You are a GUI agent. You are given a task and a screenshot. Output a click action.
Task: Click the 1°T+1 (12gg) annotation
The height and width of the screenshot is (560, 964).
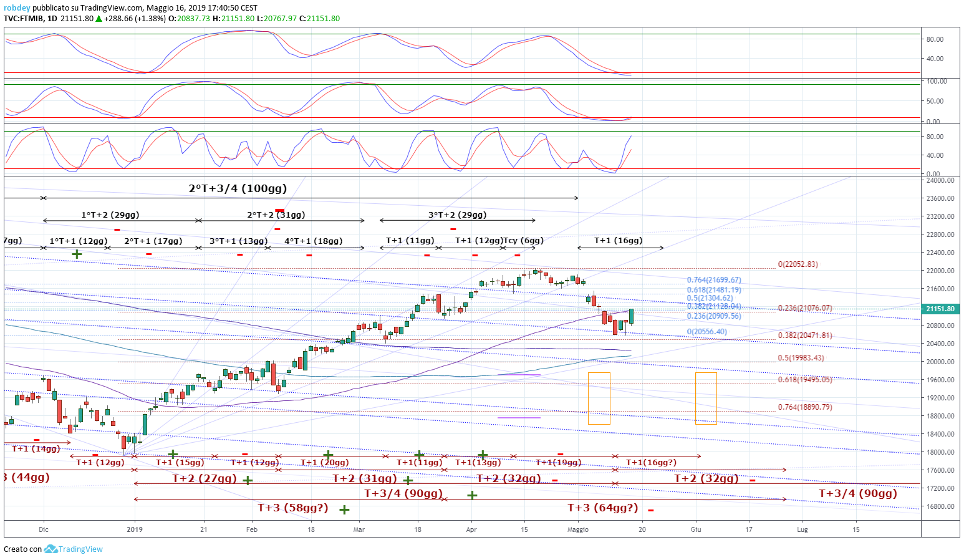(x=79, y=241)
